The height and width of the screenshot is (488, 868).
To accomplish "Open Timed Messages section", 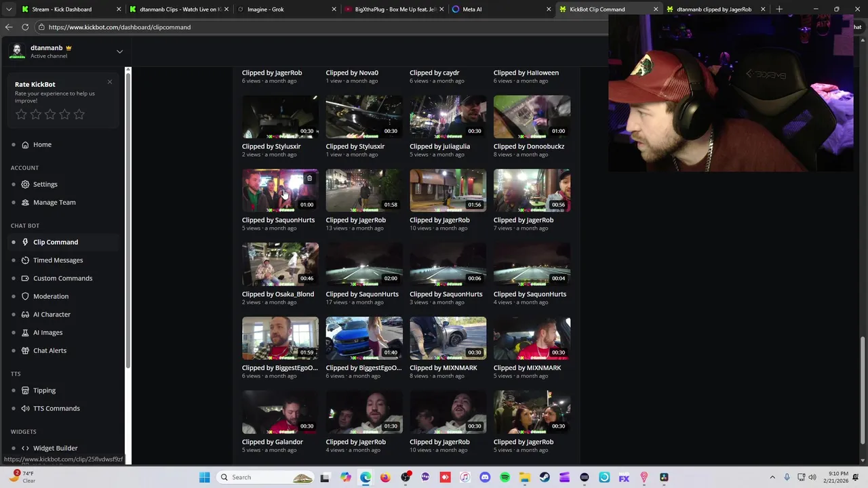I will (58, 260).
